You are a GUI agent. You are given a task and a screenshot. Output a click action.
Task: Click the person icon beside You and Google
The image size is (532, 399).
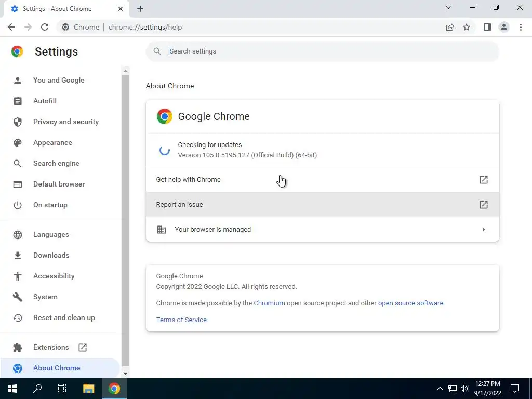pos(18,81)
